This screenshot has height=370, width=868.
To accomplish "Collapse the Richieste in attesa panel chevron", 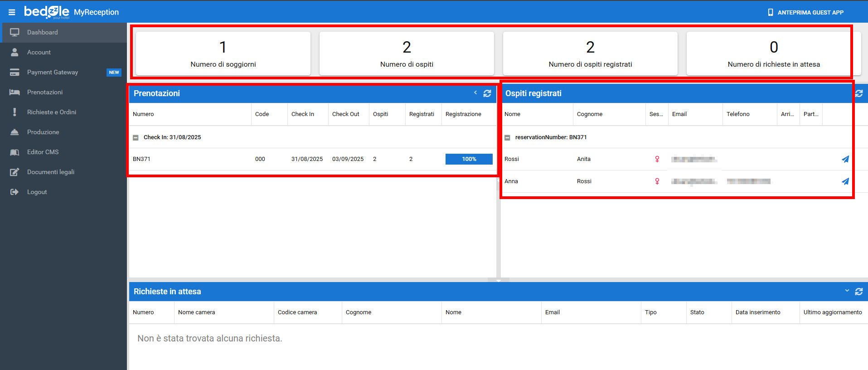I will [847, 291].
